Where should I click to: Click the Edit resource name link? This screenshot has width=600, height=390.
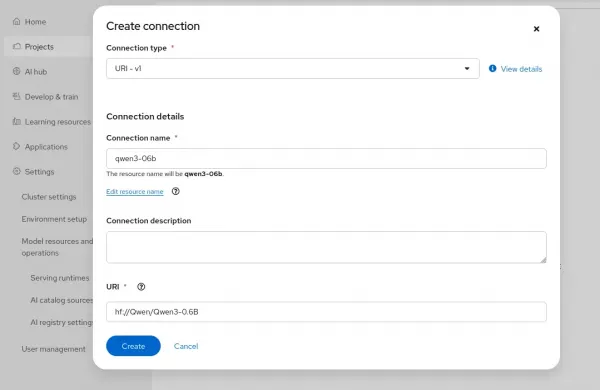(x=135, y=191)
